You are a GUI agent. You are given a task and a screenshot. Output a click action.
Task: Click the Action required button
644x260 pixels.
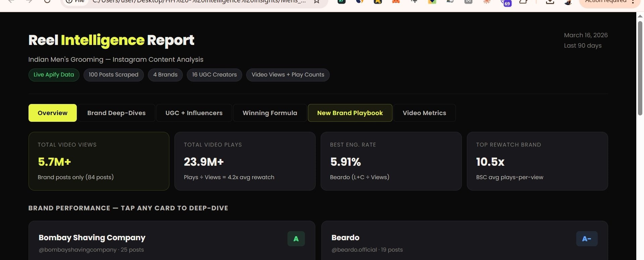click(x=606, y=1)
